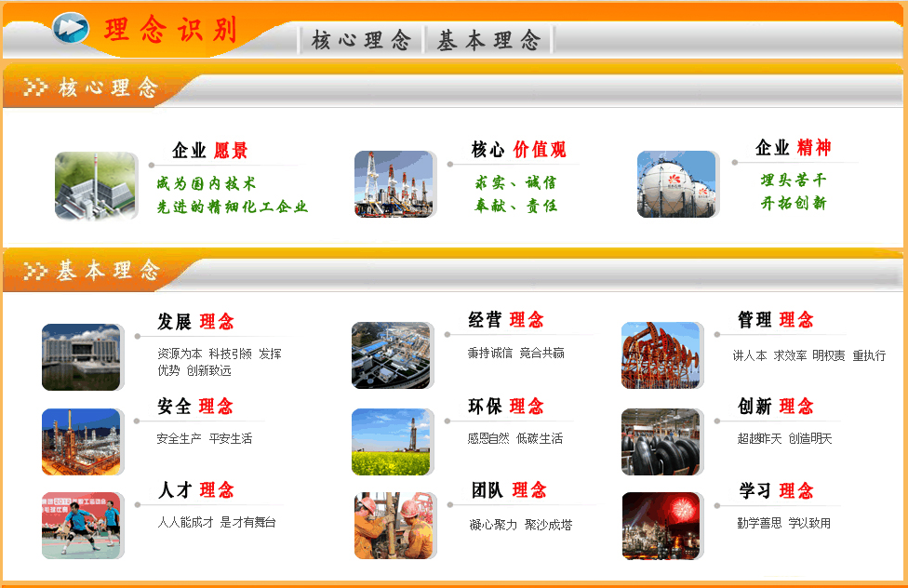Click the 企业愿景 heading text
The height and width of the screenshot is (588, 908).
pyautogui.click(x=210, y=151)
